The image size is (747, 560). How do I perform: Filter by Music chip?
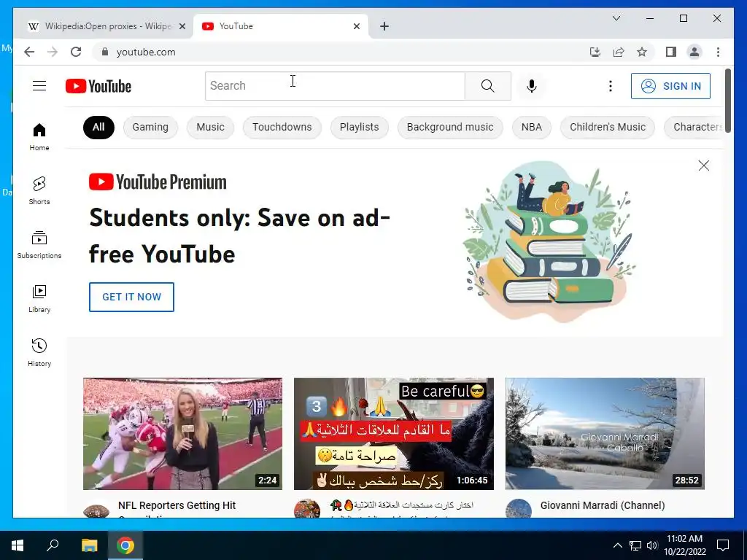tap(210, 127)
